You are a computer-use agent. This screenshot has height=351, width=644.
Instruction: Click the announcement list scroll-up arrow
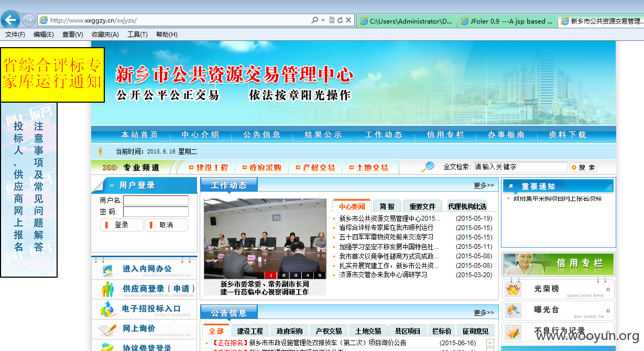(x=490, y=343)
